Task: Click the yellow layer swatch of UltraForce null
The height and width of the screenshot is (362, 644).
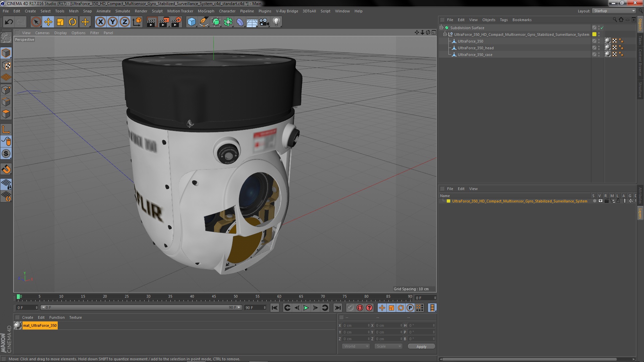Action: [x=594, y=35]
